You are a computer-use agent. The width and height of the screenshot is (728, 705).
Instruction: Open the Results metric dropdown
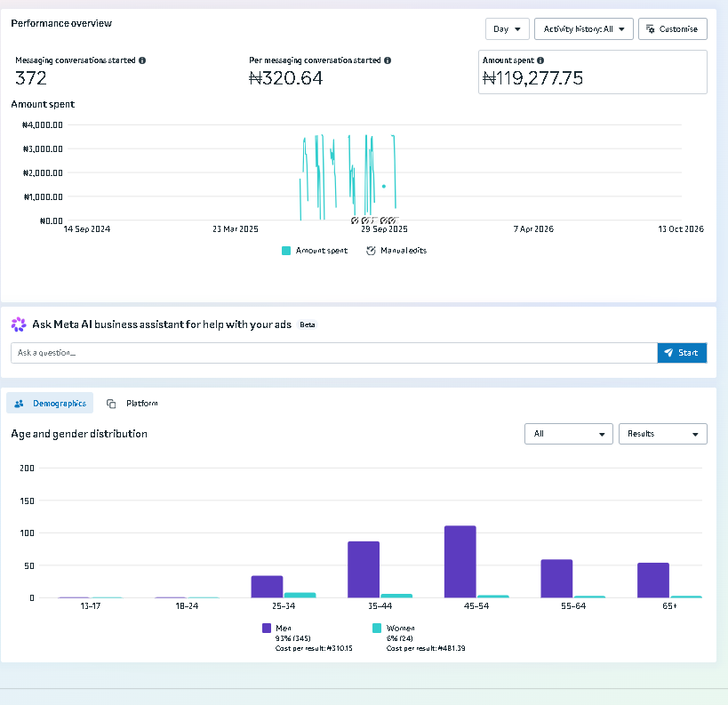pyautogui.click(x=662, y=434)
